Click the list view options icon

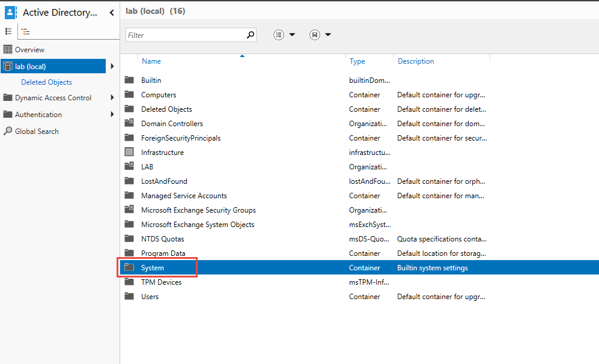coord(279,35)
